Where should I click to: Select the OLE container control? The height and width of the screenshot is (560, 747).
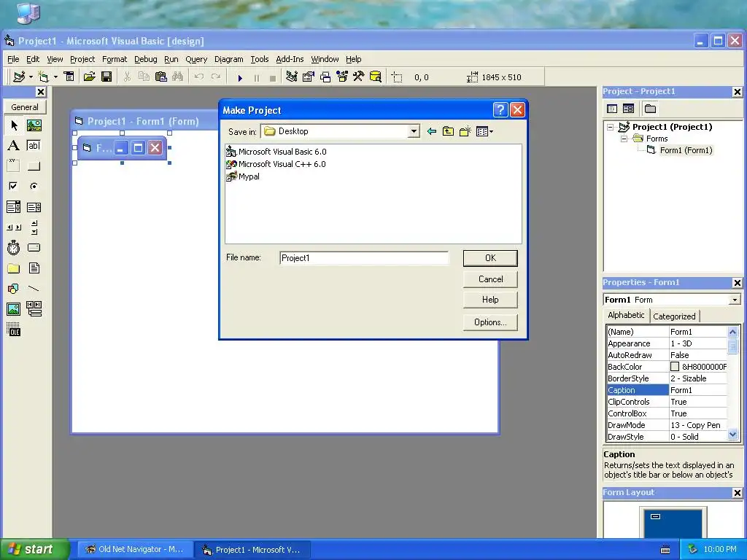pos(14,330)
